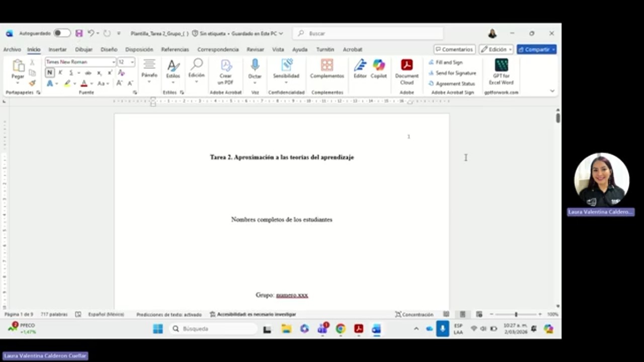Decrease font size with the smaller A

(130, 83)
